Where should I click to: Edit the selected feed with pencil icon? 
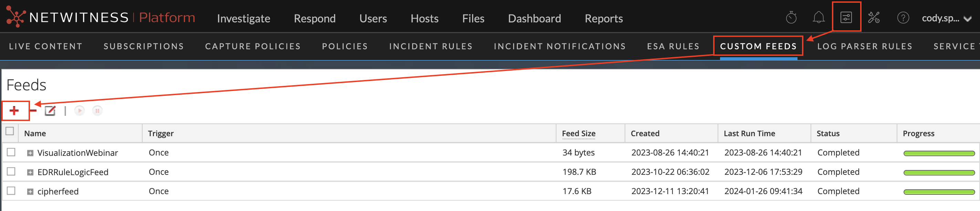coord(50,111)
